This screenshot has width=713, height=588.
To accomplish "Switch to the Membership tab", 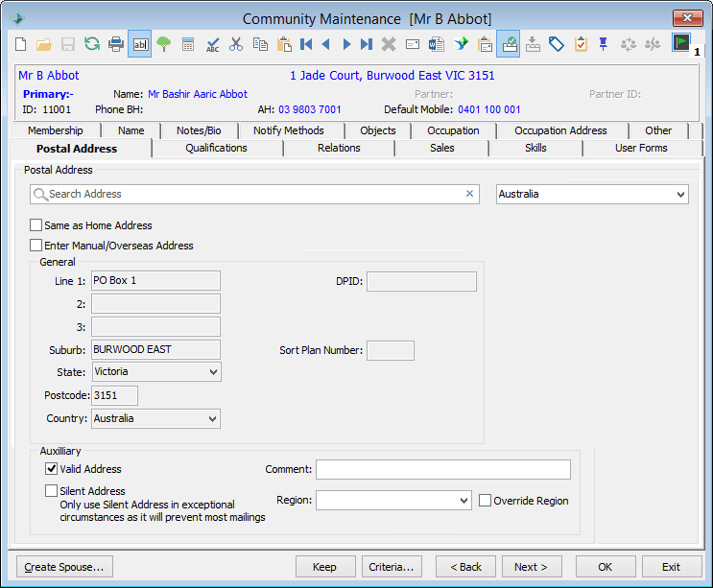I will click(56, 130).
